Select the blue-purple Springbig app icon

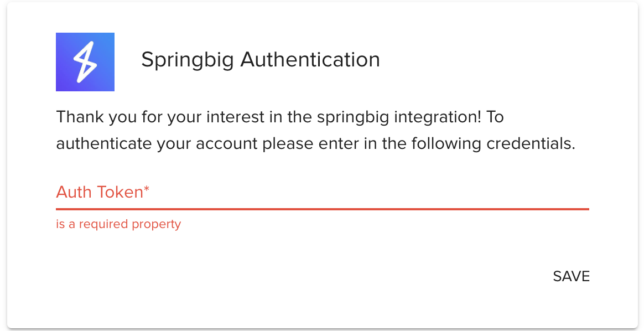pos(85,62)
